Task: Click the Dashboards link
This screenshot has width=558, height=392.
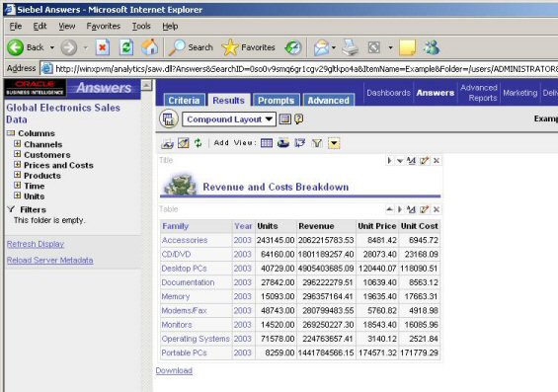Action: click(388, 93)
